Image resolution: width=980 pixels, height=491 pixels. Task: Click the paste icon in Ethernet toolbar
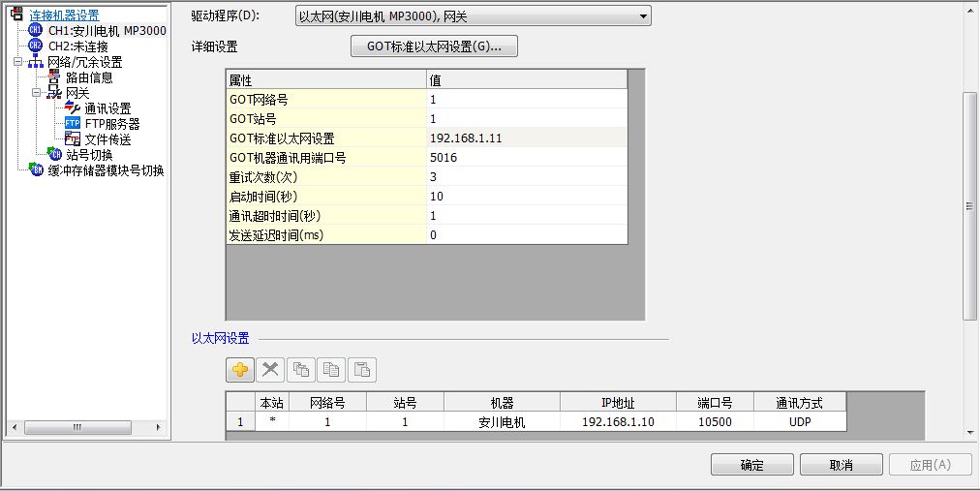tap(362, 370)
